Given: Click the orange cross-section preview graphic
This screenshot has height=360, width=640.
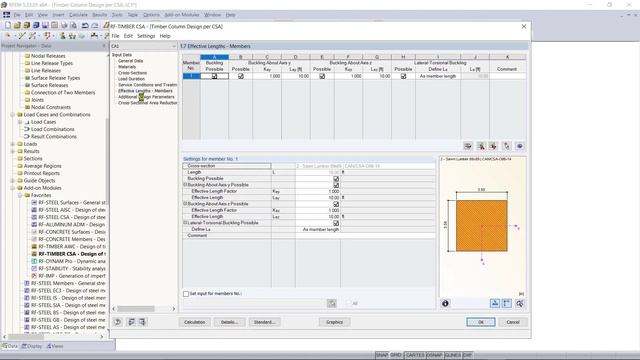Looking at the screenshot, I should [x=482, y=225].
